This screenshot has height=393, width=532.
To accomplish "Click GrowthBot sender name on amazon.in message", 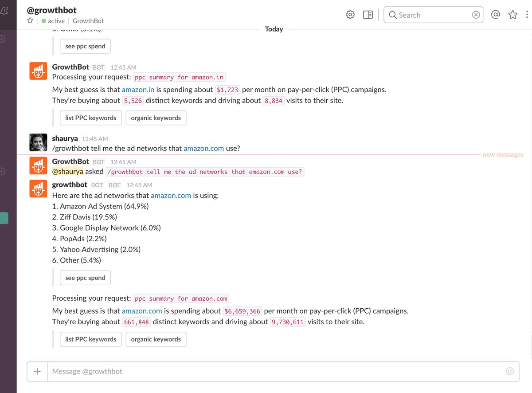I will 70,67.
